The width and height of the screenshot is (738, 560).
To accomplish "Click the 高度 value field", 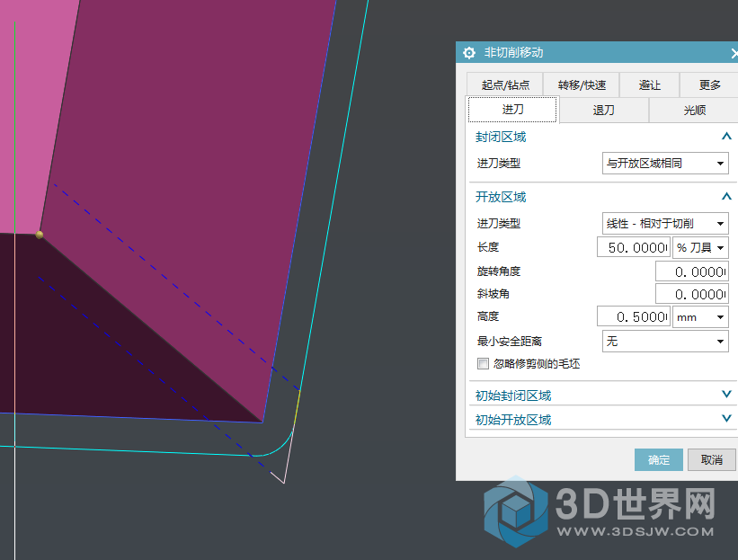I will point(633,316).
